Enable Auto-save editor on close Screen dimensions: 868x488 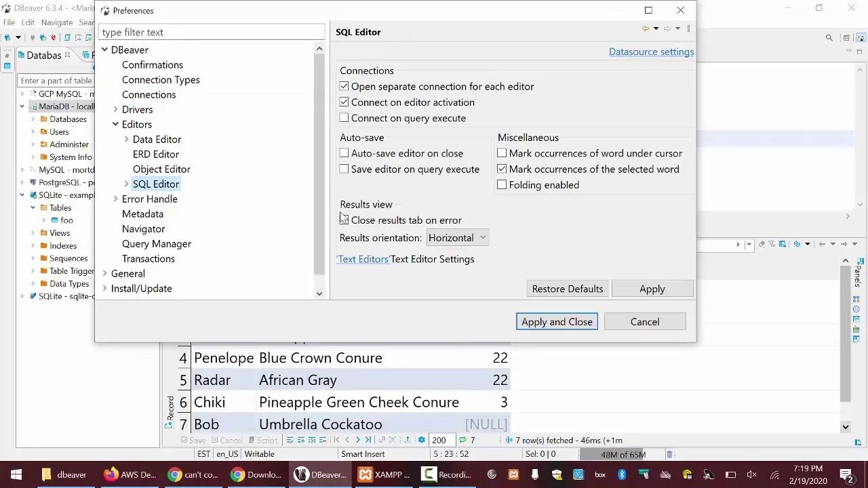point(344,153)
